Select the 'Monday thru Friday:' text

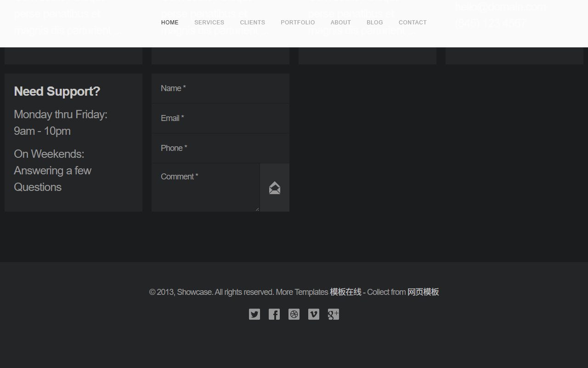(x=61, y=115)
